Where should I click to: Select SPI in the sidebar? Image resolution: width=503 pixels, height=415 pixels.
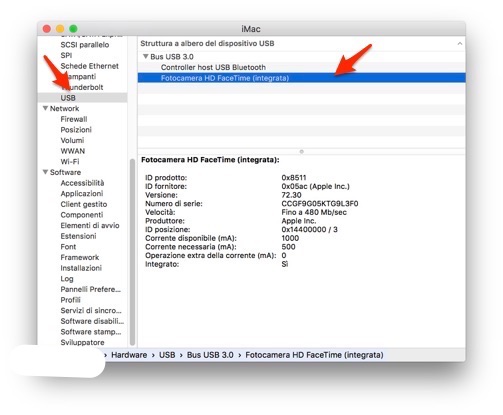click(66, 55)
